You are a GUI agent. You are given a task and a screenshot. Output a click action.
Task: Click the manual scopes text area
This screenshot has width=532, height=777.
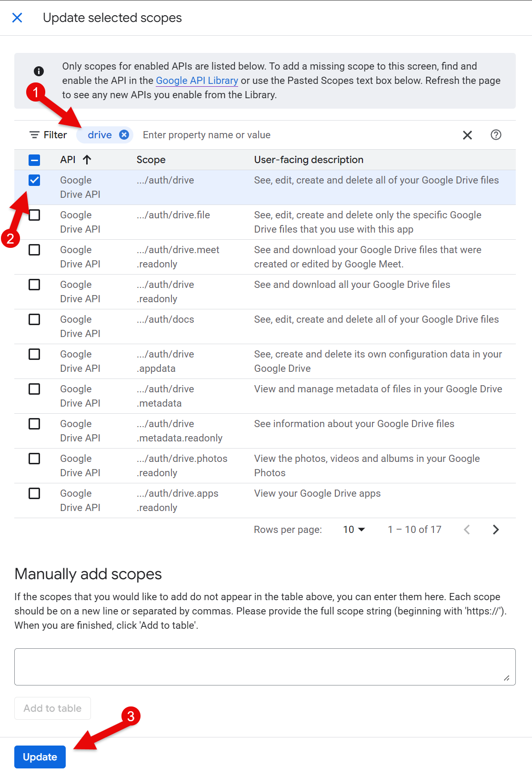click(265, 667)
